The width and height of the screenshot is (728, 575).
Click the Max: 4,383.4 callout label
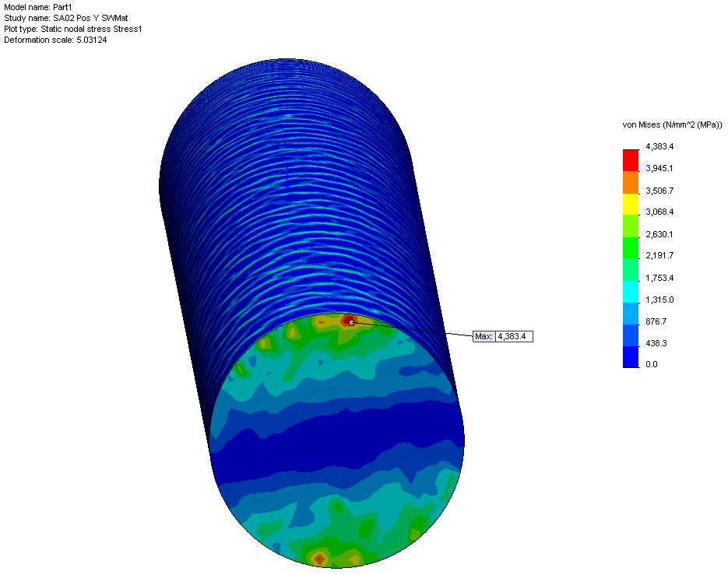[503, 336]
